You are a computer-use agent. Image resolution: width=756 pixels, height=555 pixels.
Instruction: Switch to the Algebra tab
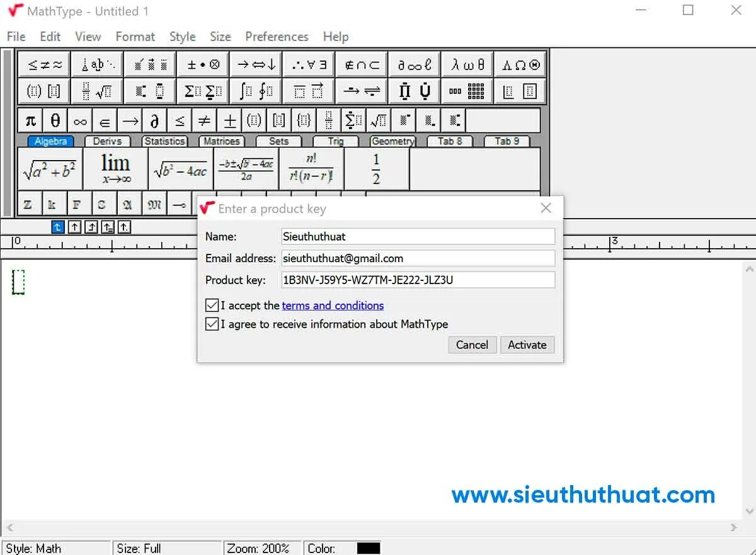[50, 141]
